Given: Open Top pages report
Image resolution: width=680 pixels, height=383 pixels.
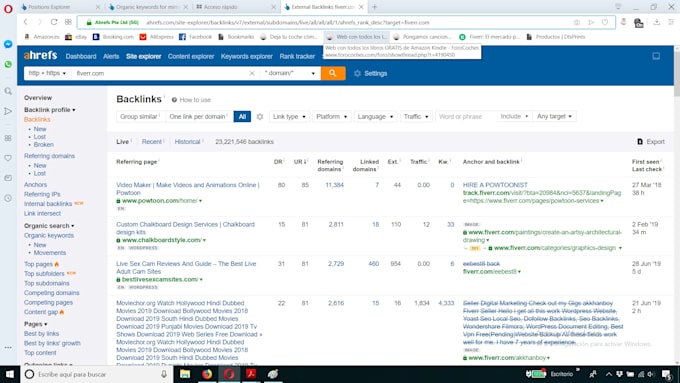Looking at the screenshot, I should [x=38, y=264].
